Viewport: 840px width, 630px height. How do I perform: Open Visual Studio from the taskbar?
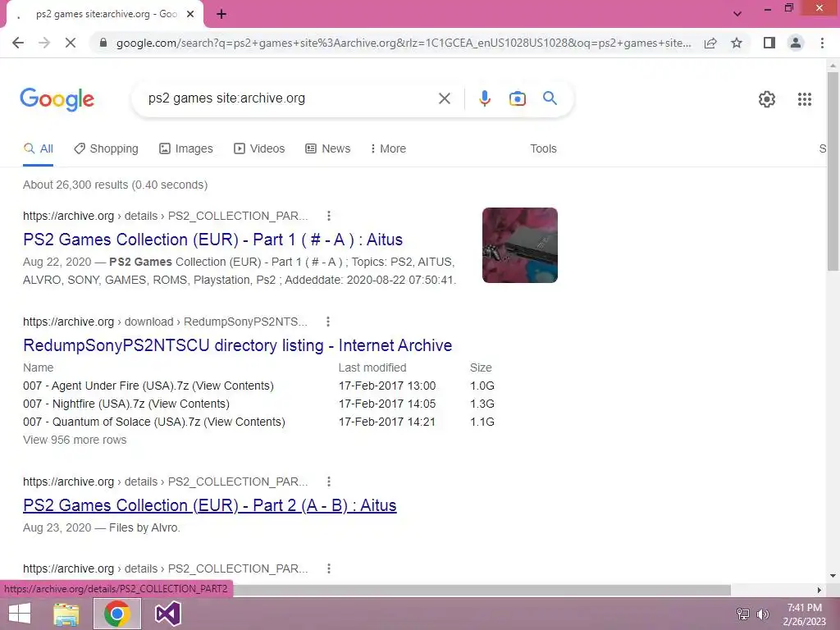coord(167,614)
